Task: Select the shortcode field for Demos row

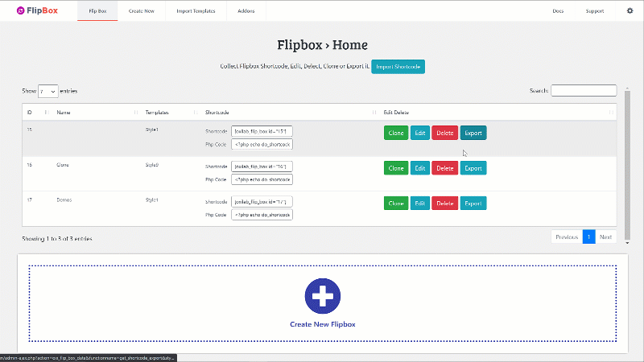Action: (262, 202)
